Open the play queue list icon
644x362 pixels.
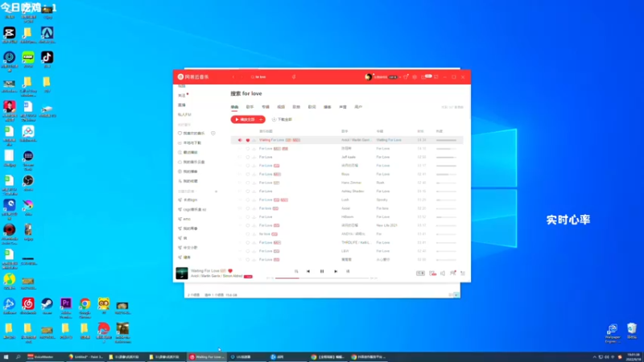pyautogui.click(x=463, y=273)
